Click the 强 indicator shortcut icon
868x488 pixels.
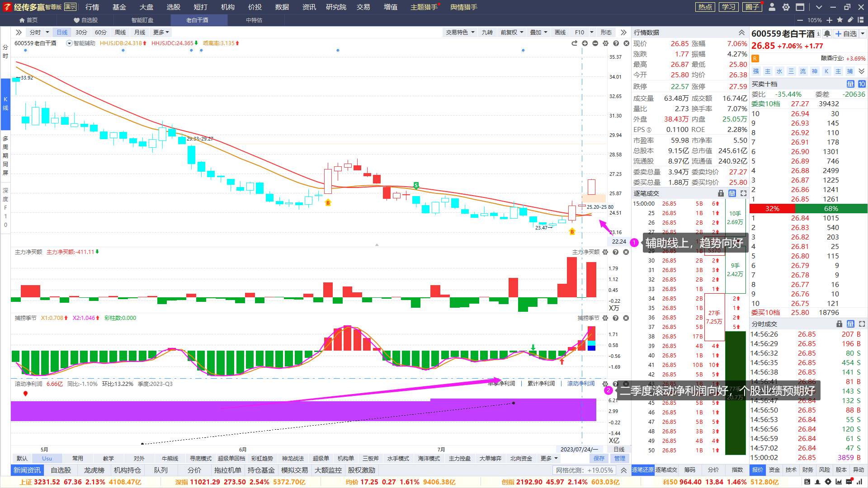point(756,71)
